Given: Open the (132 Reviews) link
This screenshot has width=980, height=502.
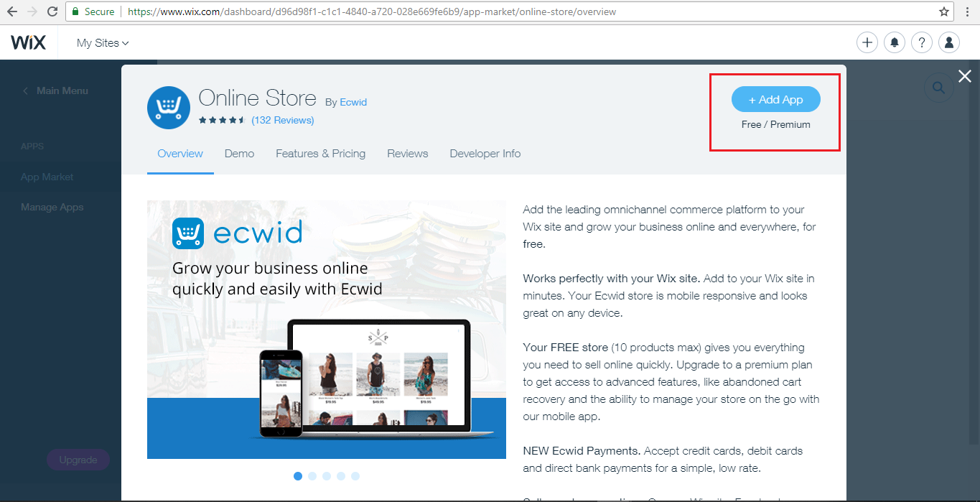Looking at the screenshot, I should click(x=283, y=120).
